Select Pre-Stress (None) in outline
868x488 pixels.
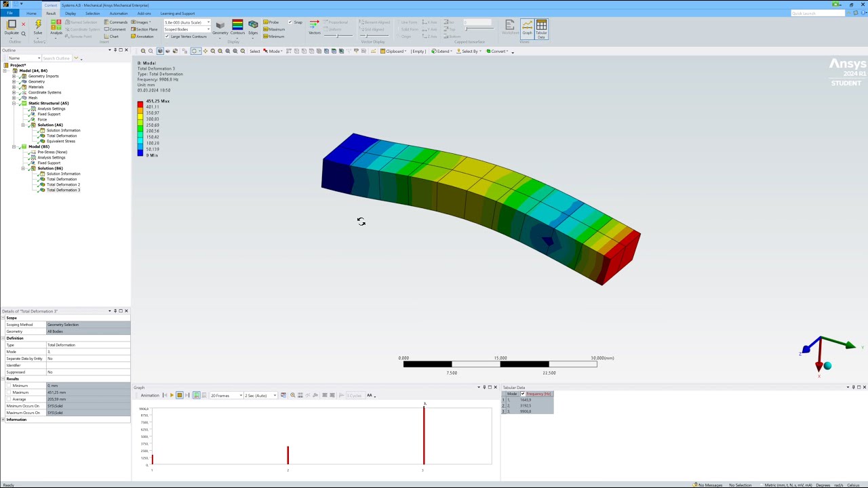(52, 152)
